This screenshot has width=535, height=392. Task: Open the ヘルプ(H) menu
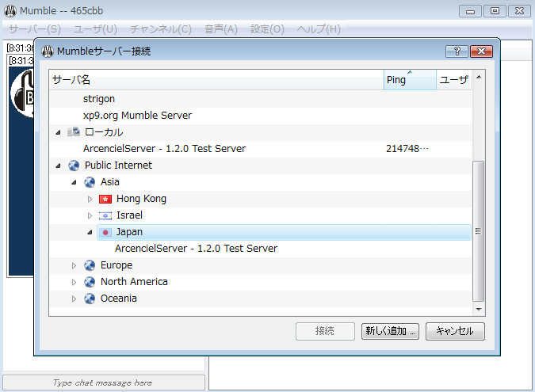click(319, 29)
